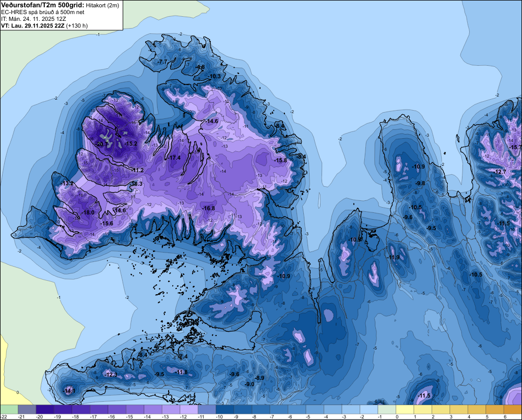The image size is (522, 420).
Task: Pick the legend swatch between -6 and -5
Action: [x=296, y=409]
